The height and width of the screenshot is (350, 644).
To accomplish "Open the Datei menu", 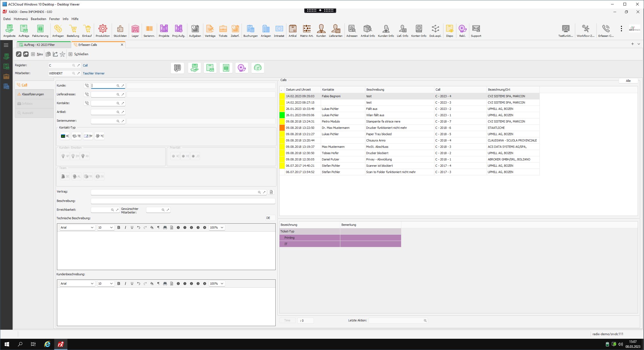I will [x=7, y=19].
